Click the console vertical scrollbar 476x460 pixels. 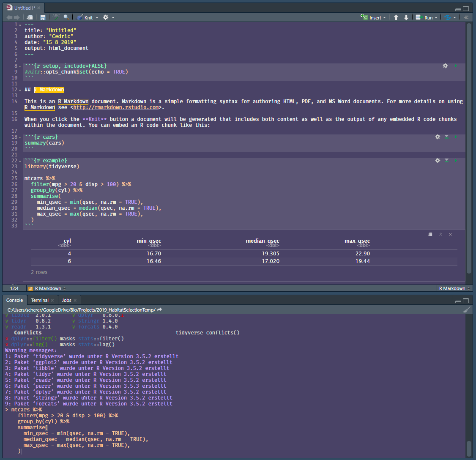point(469,449)
